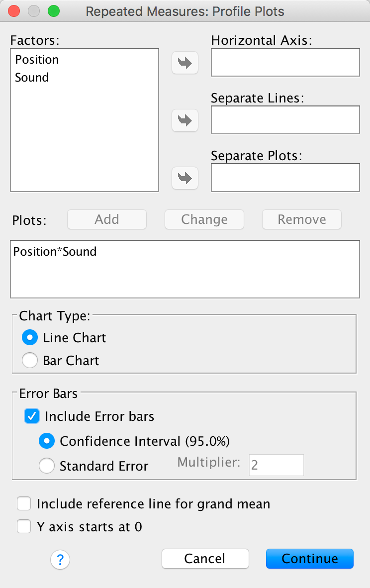370x588 pixels.
Task: Enable Y axis starts at 0
Action: [x=24, y=527]
